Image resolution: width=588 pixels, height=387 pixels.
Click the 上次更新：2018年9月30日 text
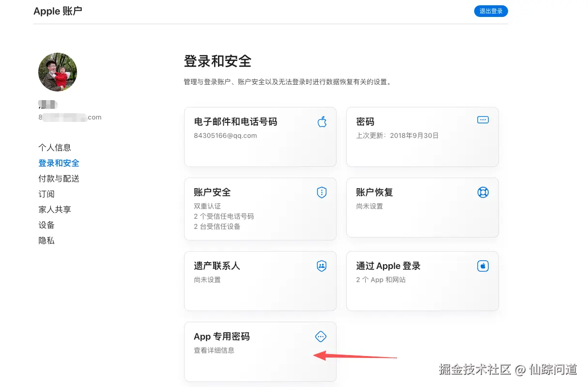(x=397, y=135)
